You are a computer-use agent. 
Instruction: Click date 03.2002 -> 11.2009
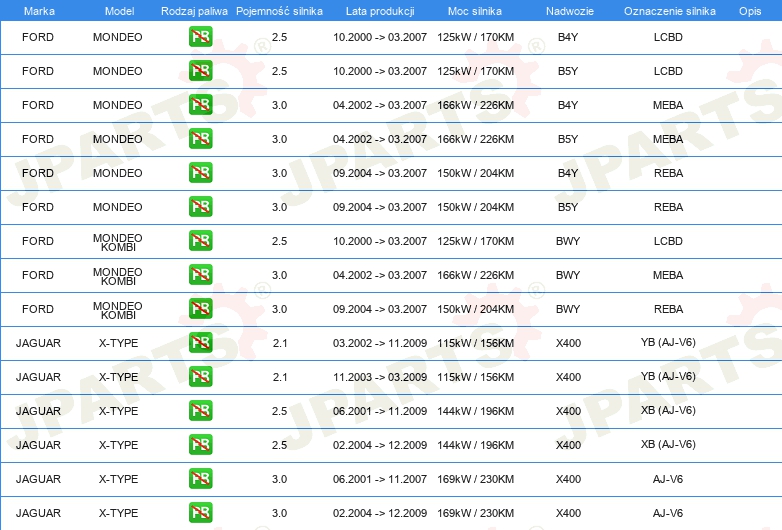380,343
